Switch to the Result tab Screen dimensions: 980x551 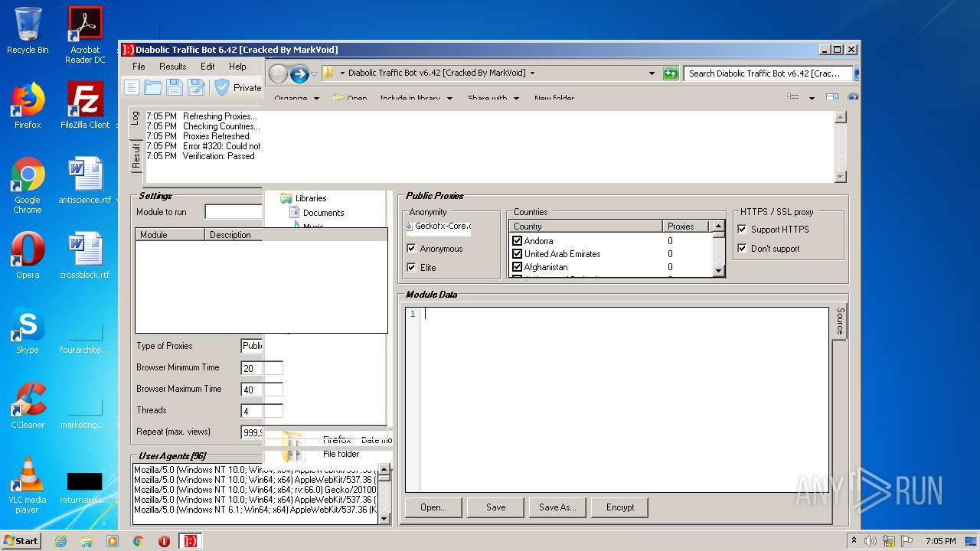pyautogui.click(x=136, y=155)
